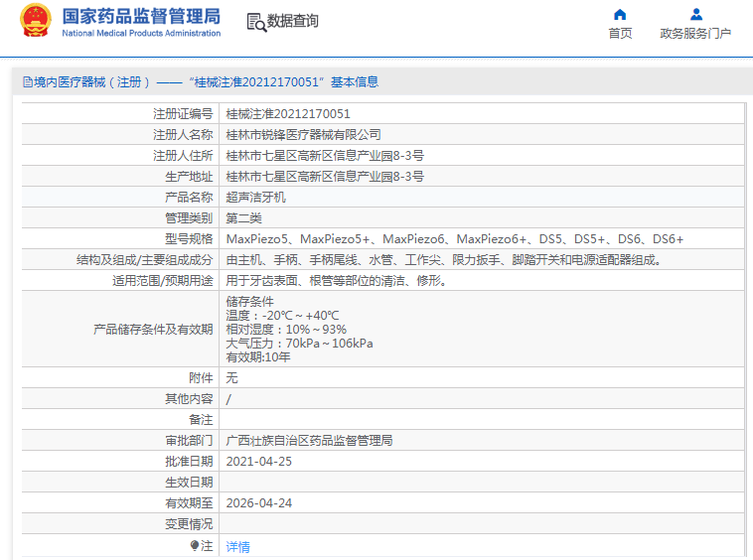The image size is (753, 560).
Task: Click 桂林市锐锋医疗器械有限公司 registrant name
Action: (303, 135)
